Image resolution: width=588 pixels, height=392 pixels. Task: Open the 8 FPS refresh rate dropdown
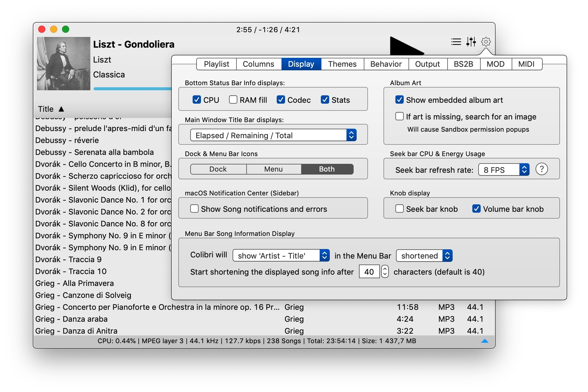click(504, 170)
